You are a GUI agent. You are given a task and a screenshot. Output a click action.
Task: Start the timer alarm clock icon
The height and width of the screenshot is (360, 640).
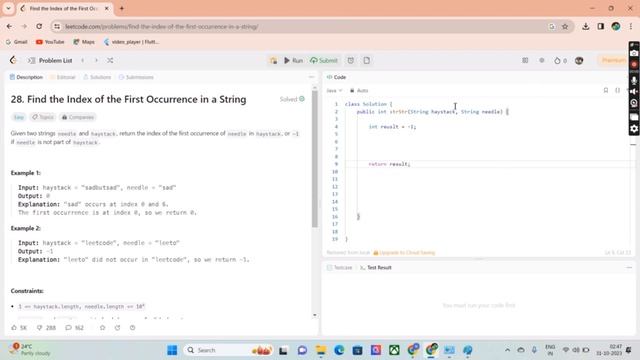tap(351, 60)
